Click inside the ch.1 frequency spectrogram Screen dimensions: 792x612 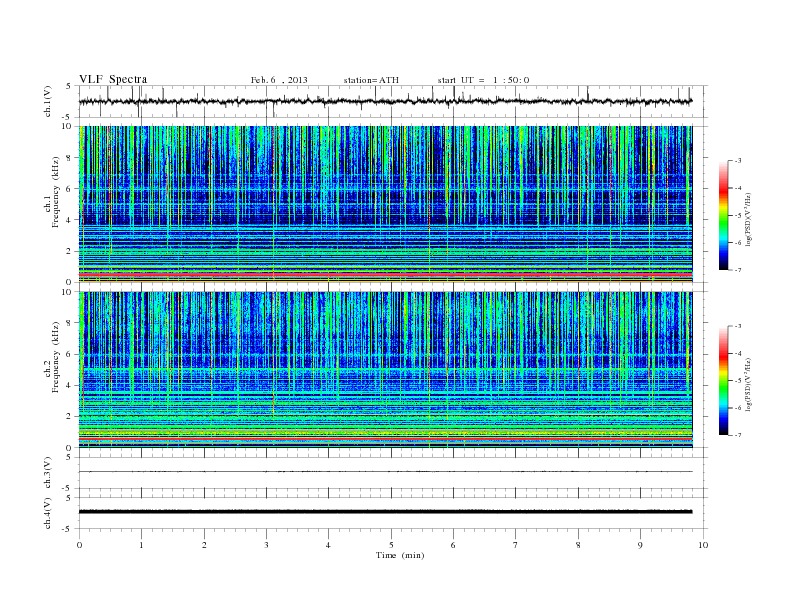tap(385, 204)
